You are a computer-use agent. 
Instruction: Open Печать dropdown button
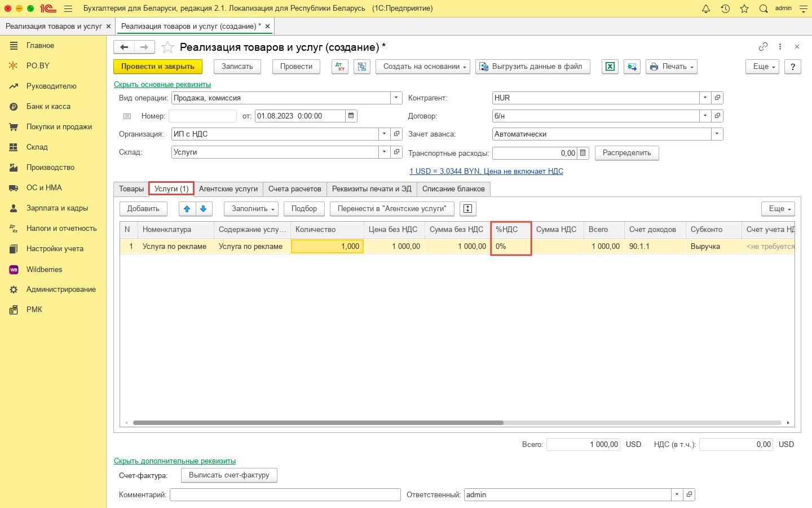pos(672,67)
